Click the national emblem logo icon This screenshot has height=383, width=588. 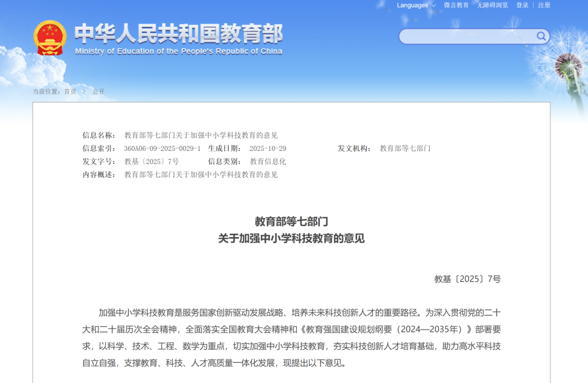pyautogui.click(x=50, y=38)
